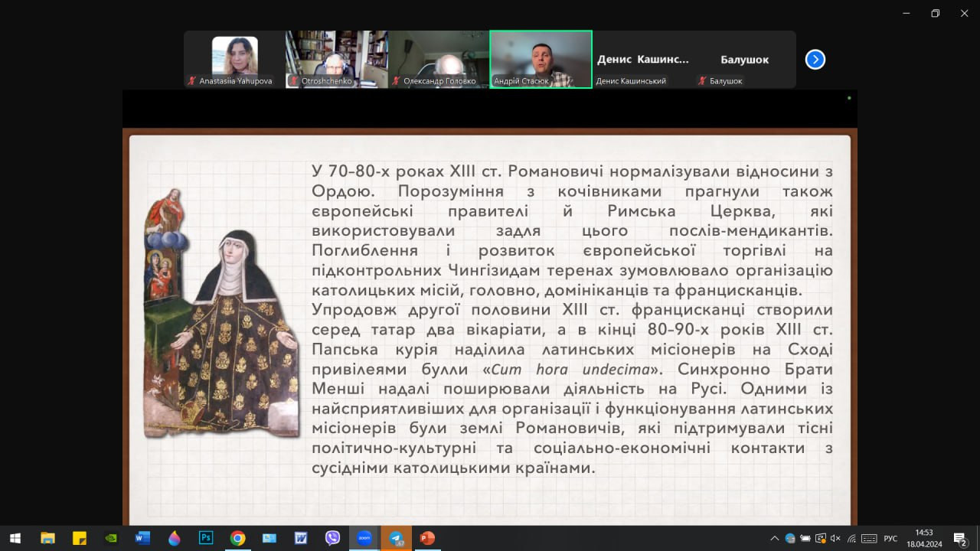
Task: Select Андрій Стасюк's video tile
Action: tap(541, 59)
